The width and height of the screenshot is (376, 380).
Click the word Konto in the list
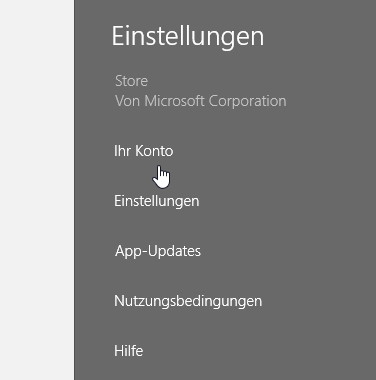tap(154, 151)
